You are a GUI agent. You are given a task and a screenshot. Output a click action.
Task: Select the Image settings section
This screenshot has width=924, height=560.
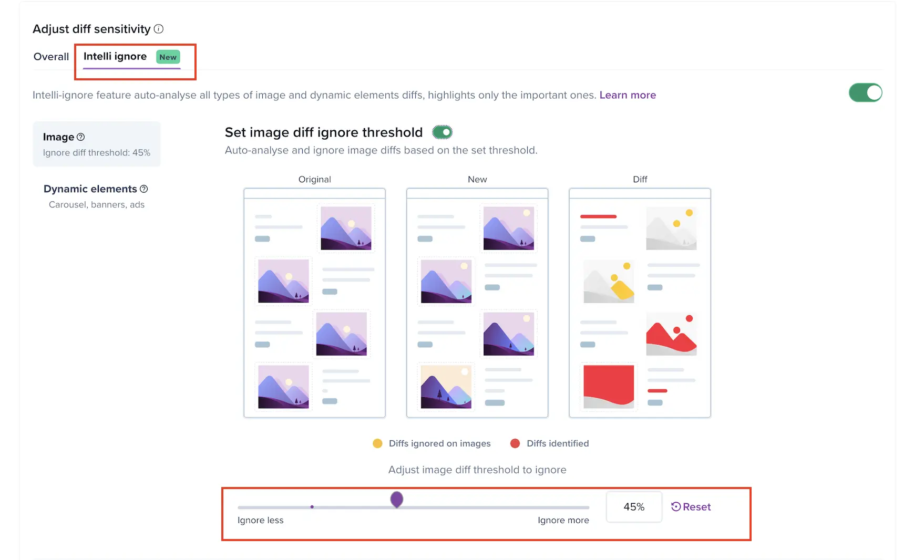[97, 144]
